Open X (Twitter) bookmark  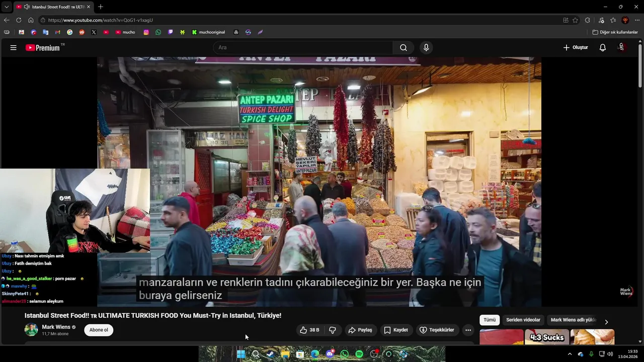pos(94,32)
